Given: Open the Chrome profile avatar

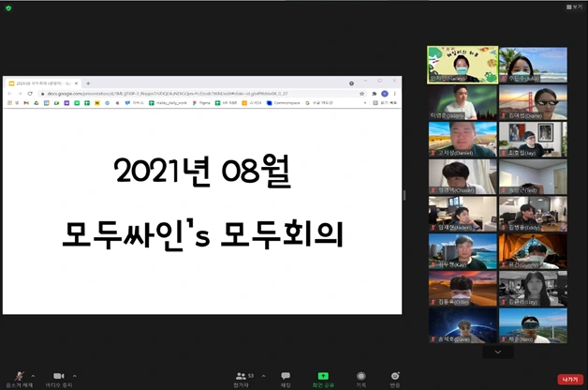Looking at the screenshot, I should click(x=385, y=94).
